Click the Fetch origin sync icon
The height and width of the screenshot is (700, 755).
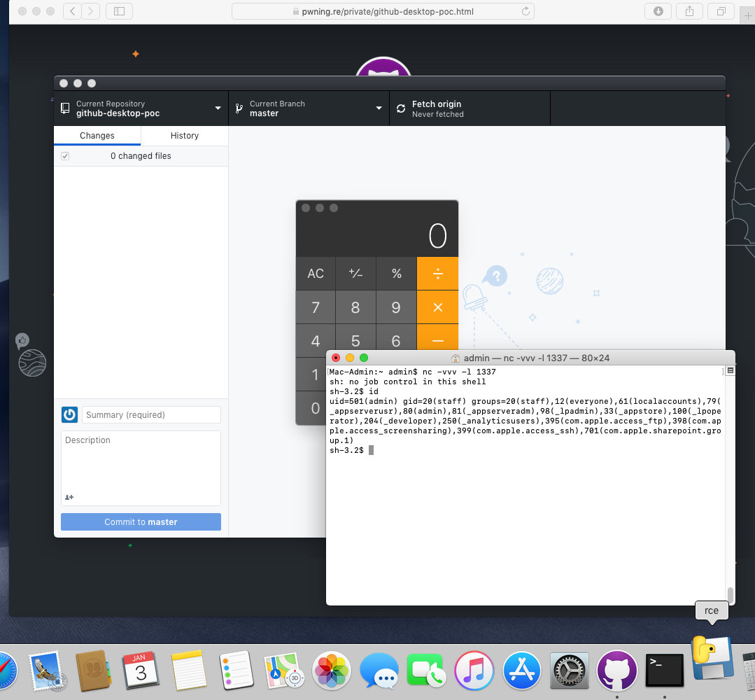coord(401,108)
